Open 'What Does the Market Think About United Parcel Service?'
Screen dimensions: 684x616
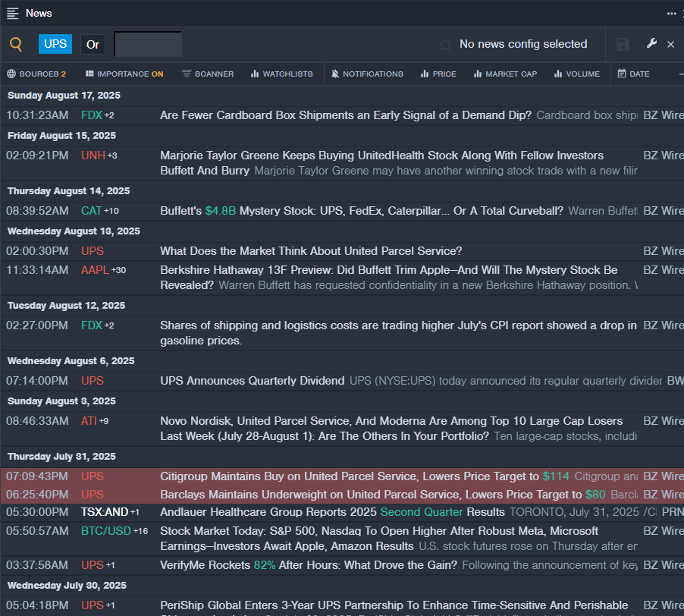point(311,251)
